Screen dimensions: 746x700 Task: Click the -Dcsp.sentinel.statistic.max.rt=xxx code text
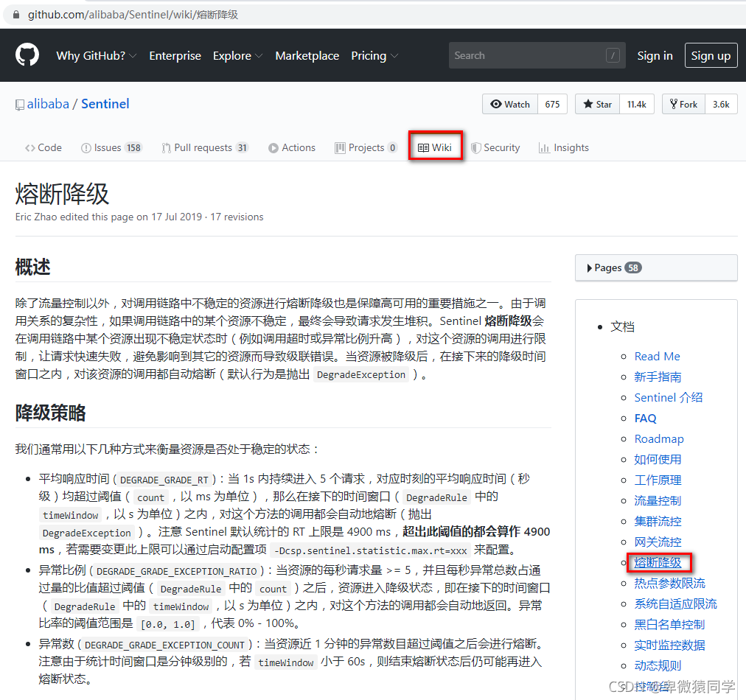point(370,550)
